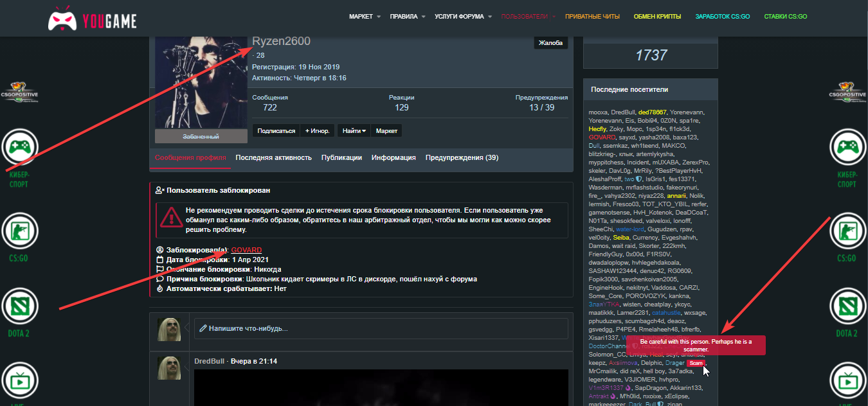Open visitor water-lord profile link
868x406 pixels.
pyautogui.click(x=630, y=229)
